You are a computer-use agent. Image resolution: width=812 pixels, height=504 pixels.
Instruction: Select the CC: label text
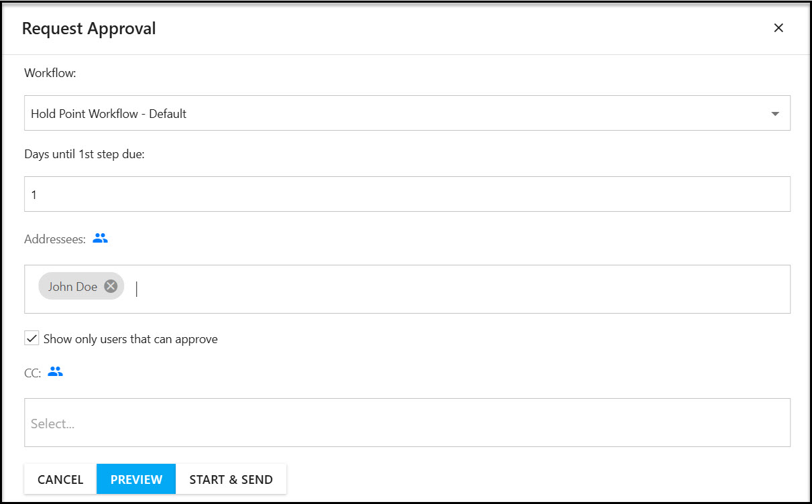33,373
